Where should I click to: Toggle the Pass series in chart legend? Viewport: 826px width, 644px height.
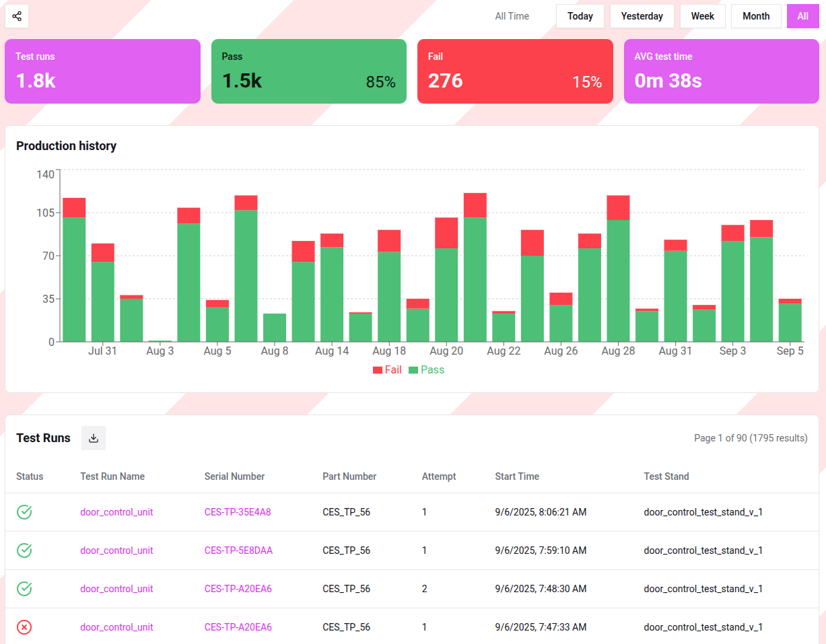click(x=425, y=370)
